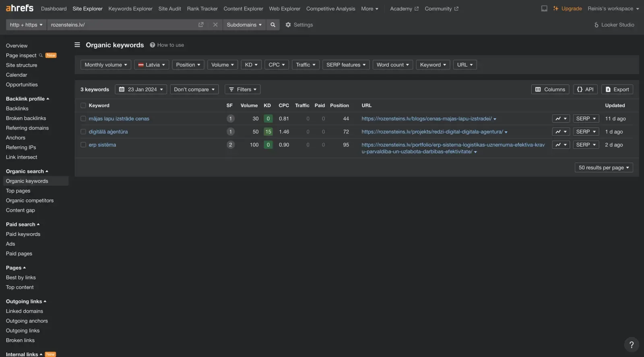The image size is (644, 357).
Task: Open position history chart for erp sistēma
Action: click(561, 145)
